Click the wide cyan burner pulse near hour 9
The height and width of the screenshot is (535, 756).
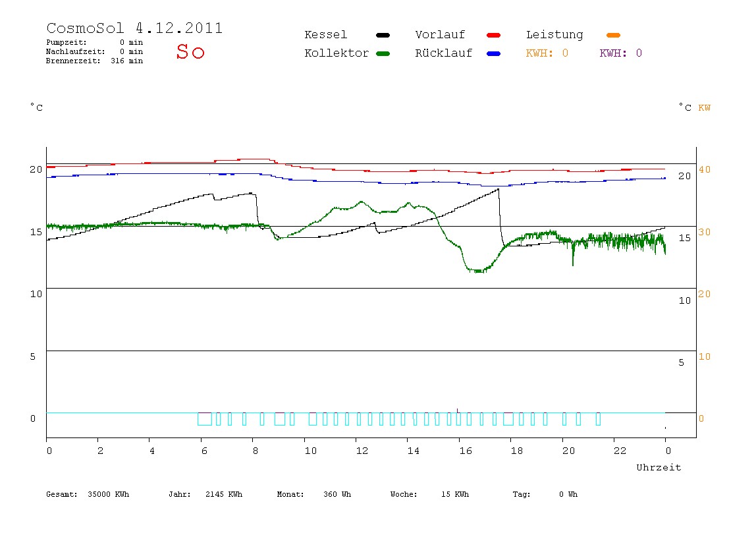tap(280, 419)
